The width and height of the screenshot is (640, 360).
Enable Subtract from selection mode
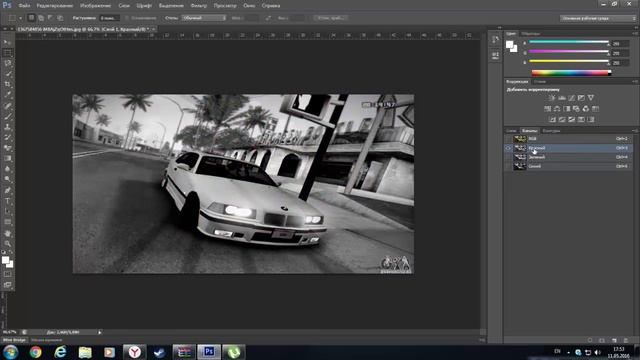coord(50,18)
